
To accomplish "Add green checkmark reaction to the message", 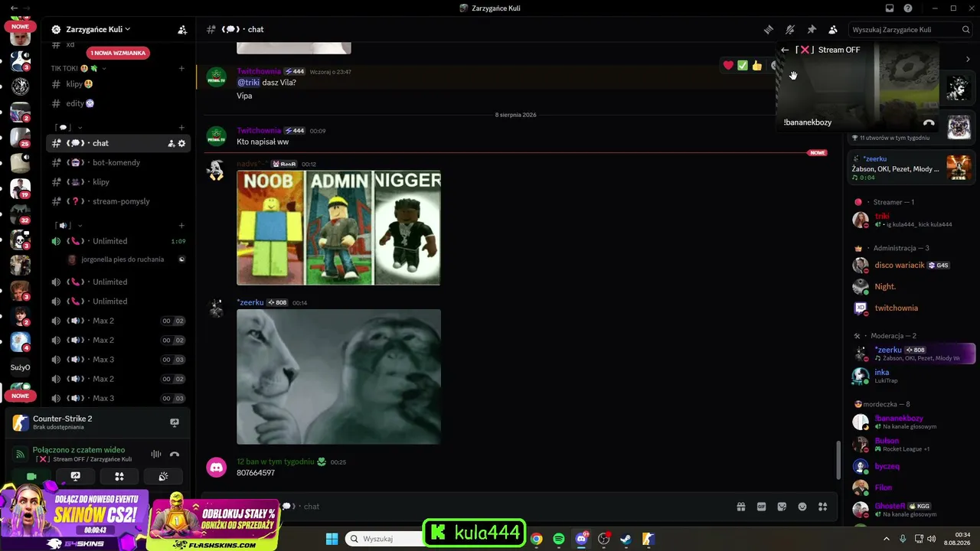I will [x=743, y=66].
